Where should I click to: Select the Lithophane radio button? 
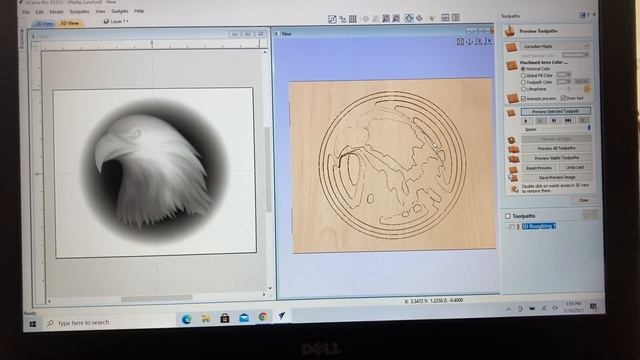coord(523,89)
